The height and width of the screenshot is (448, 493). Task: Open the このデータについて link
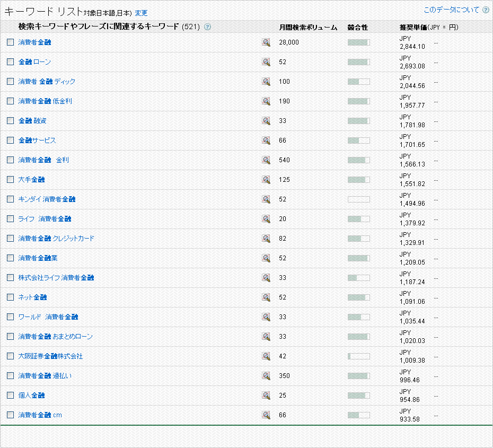(x=451, y=10)
